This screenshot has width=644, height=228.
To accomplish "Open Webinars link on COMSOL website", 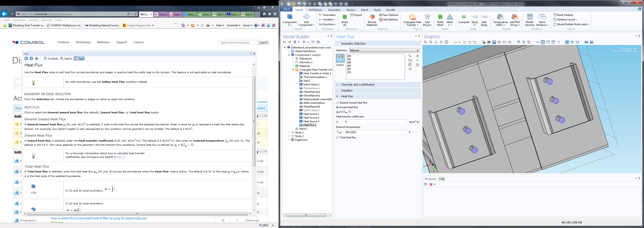I will click(x=103, y=42).
